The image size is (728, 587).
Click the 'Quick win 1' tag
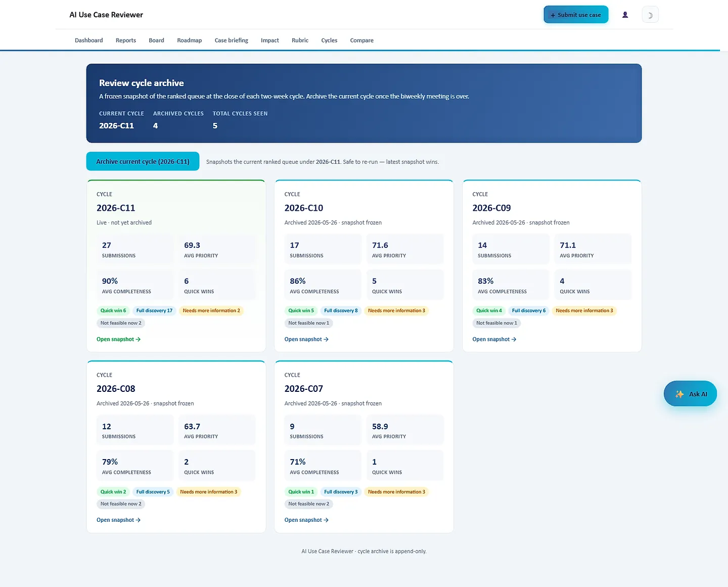(301, 491)
